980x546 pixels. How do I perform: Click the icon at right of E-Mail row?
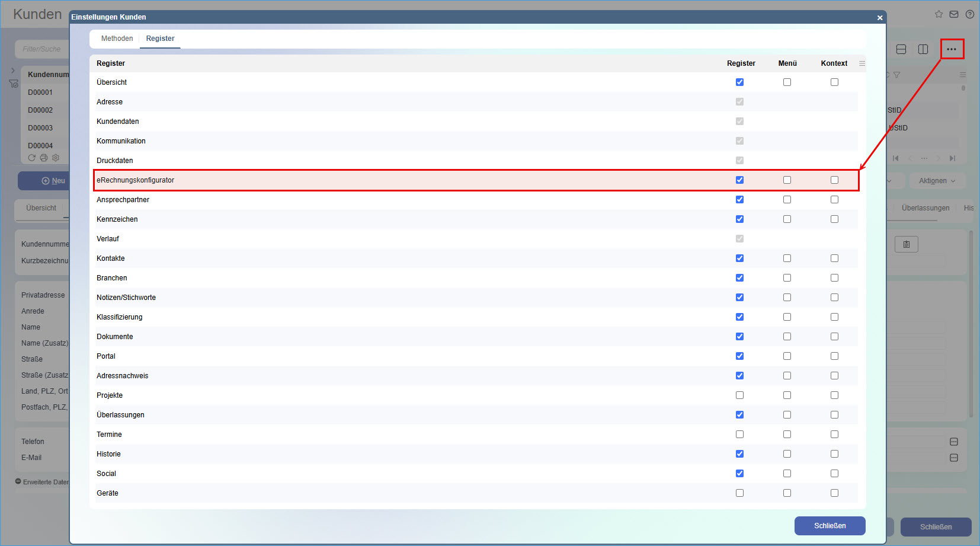954,458
